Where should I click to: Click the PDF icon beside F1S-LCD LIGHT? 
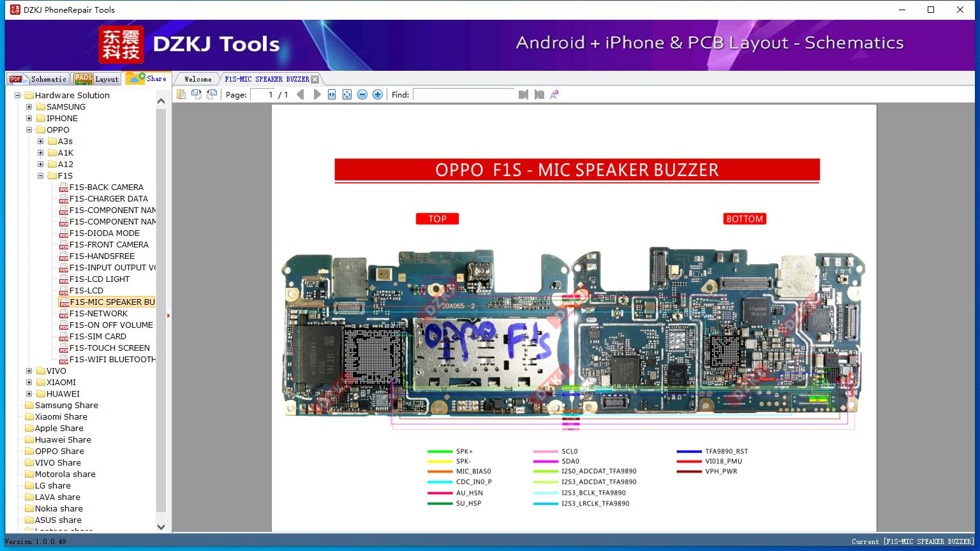pos(64,279)
